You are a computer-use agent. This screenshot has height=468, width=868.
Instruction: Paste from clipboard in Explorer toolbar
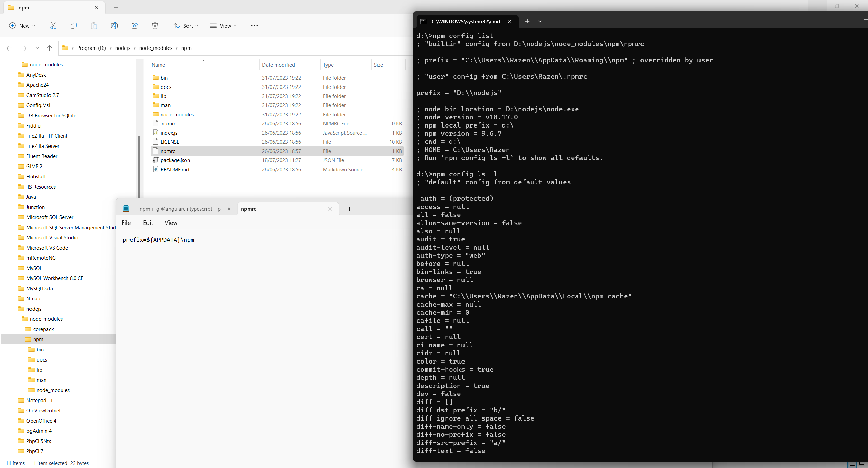(x=94, y=25)
